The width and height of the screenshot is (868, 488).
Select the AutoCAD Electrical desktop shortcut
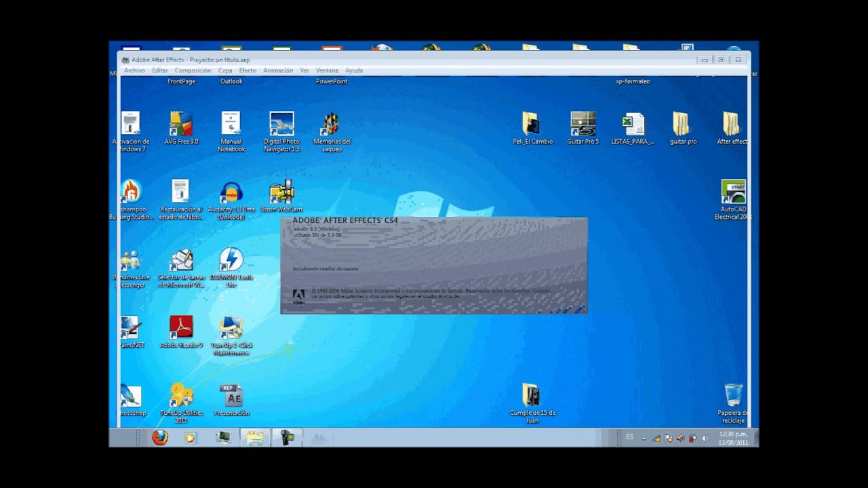click(733, 199)
